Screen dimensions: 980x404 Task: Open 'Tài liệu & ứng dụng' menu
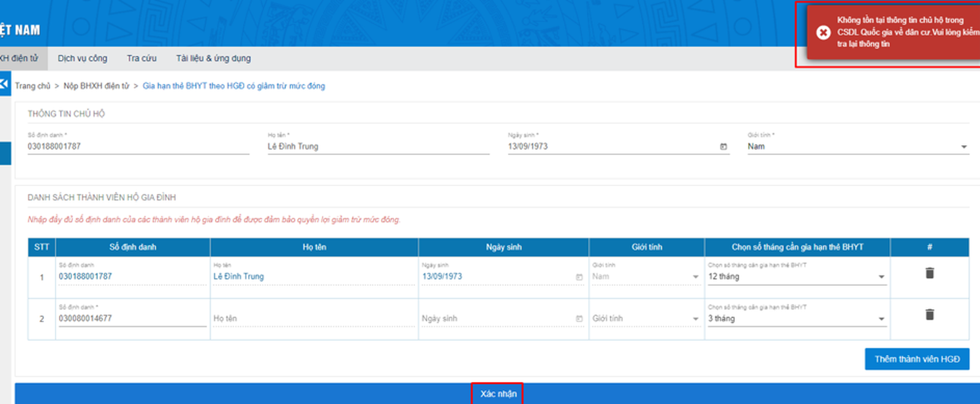213,58
